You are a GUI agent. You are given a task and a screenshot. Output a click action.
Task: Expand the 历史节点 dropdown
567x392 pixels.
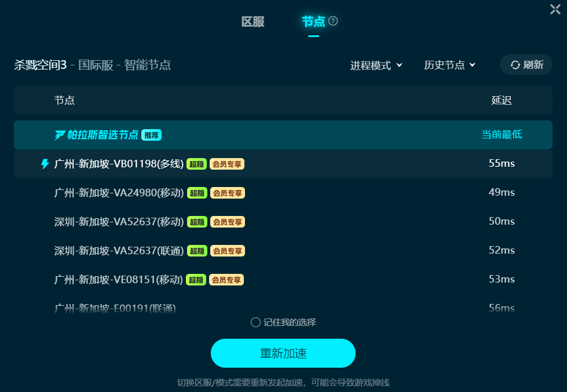[449, 65]
